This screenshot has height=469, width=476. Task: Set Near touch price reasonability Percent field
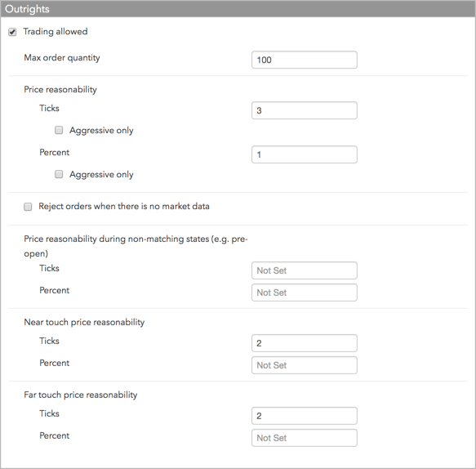[305, 365]
